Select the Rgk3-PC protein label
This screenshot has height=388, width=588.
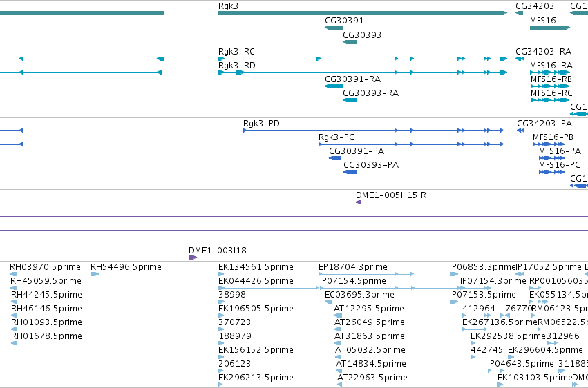[336, 137]
